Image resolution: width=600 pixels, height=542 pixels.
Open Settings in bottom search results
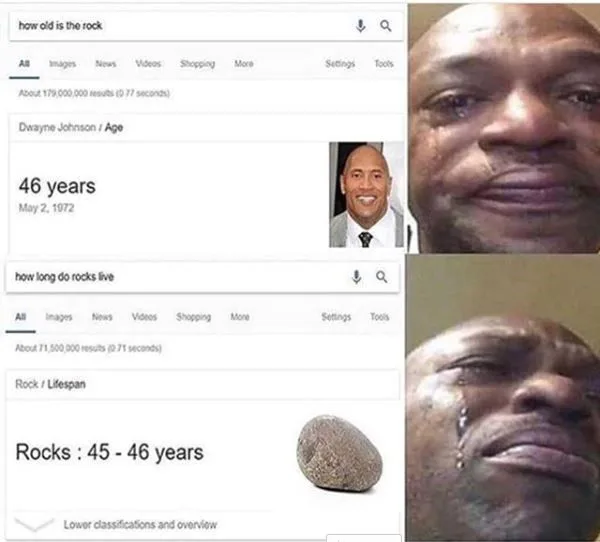336,317
